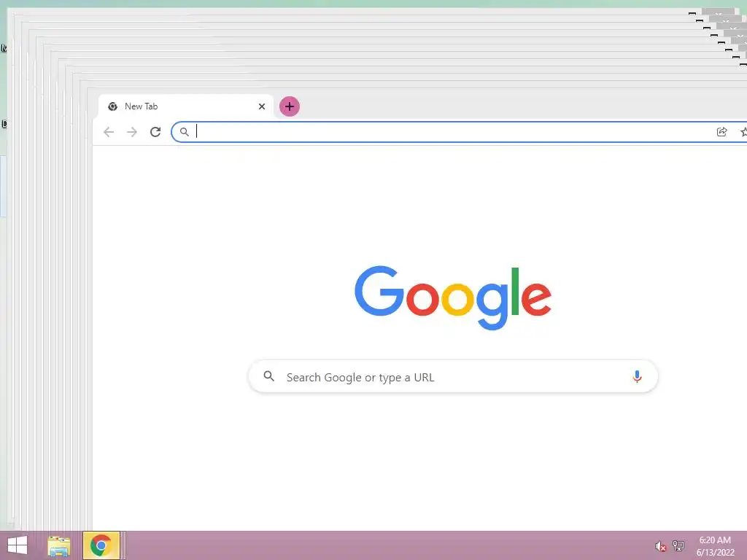747x560 pixels.
Task: Close the New Tab tab
Action: click(x=262, y=106)
